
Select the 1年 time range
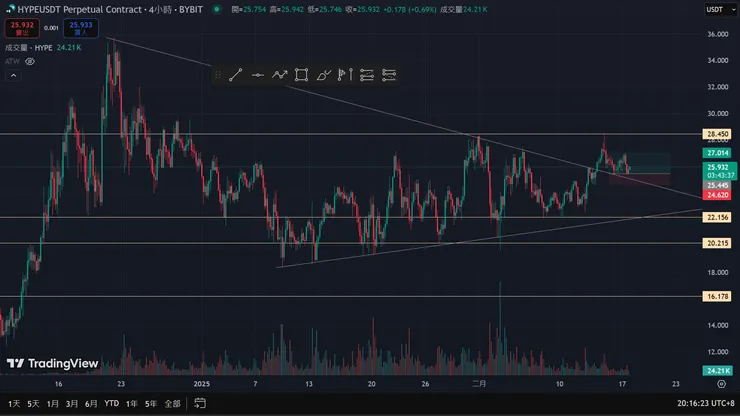point(132,404)
